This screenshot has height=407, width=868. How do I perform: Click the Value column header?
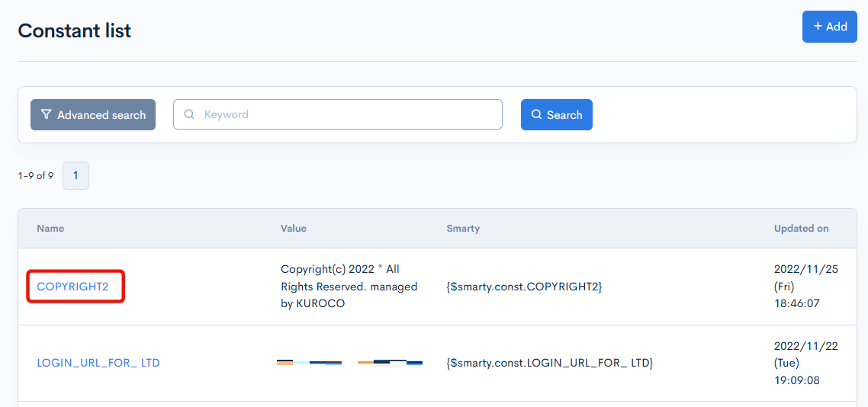tap(294, 229)
